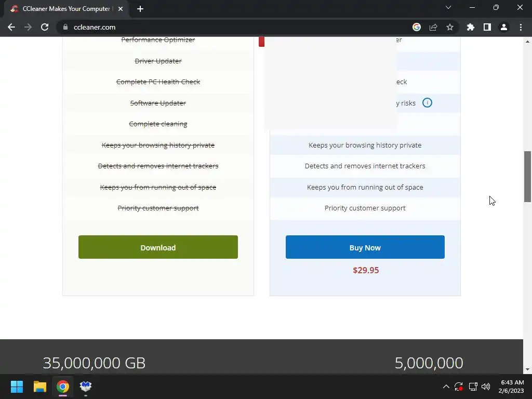Viewport: 532px width, 399px height.
Task: Open Chrome from the taskbar
Action: 63,387
